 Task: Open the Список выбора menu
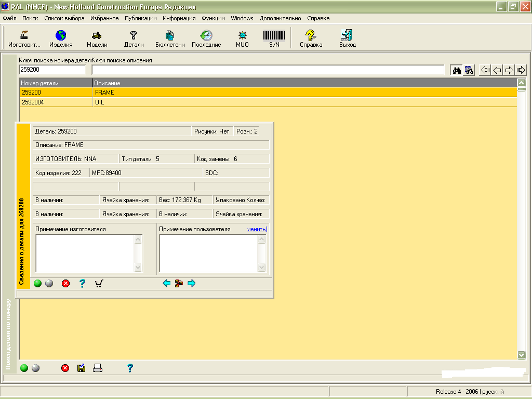(x=64, y=18)
